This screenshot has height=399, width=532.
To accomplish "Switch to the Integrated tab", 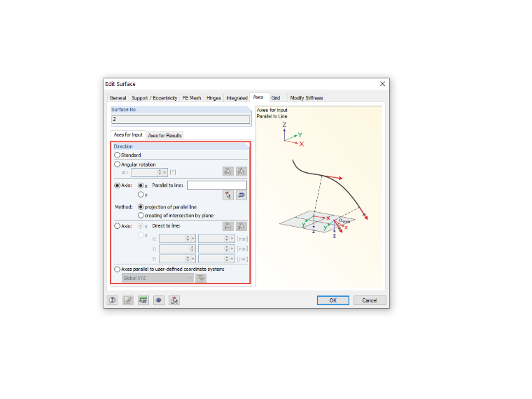I will tap(237, 98).
